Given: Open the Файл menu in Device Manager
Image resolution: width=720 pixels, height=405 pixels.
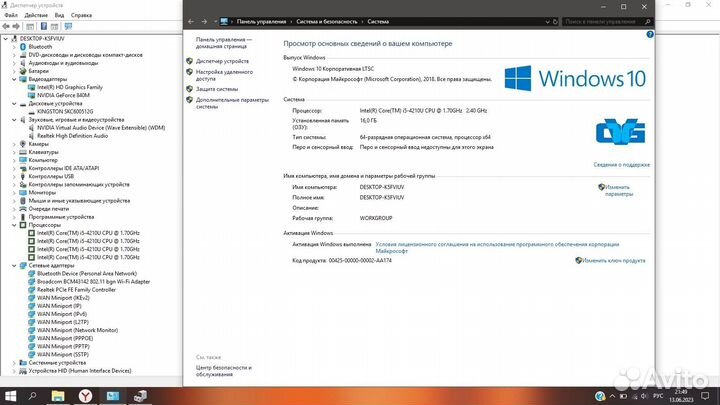Looking at the screenshot, I should point(11,15).
